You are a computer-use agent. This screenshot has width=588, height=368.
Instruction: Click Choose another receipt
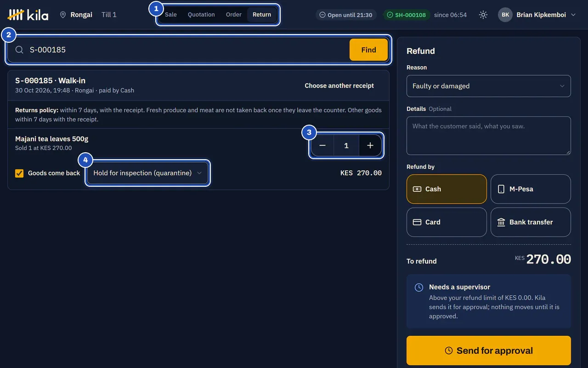(x=339, y=86)
